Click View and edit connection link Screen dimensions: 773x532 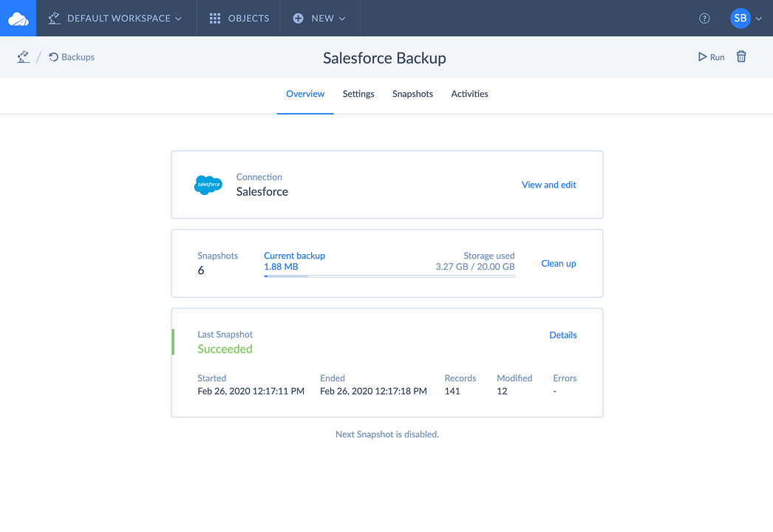pyautogui.click(x=548, y=185)
